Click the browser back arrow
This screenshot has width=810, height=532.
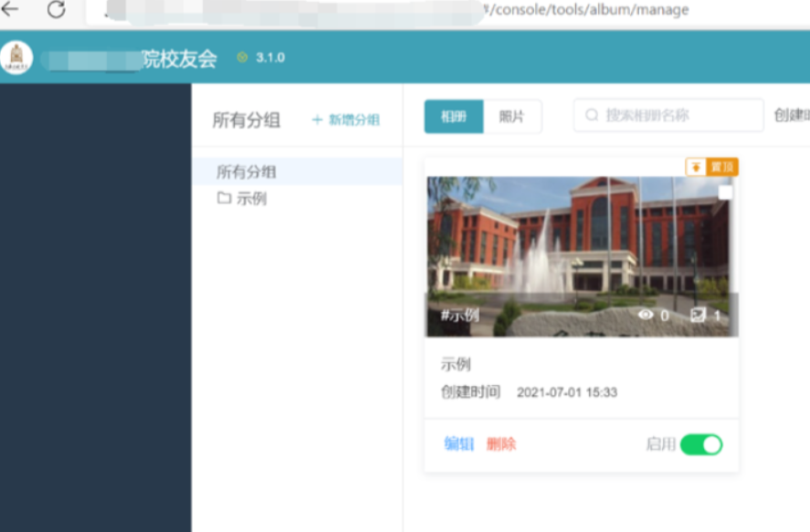click(10, 10)
